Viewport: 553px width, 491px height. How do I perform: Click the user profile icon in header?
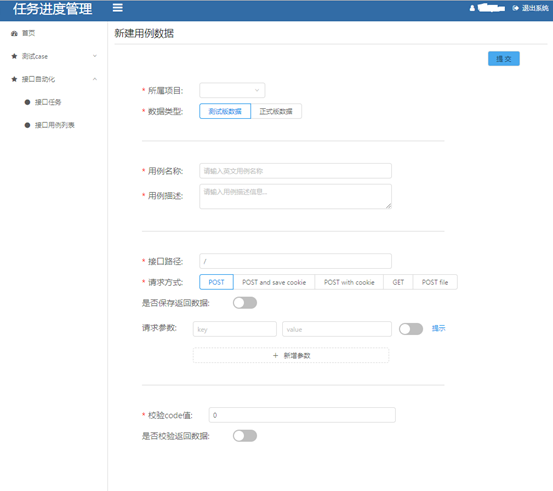click(x=472, y=8)
